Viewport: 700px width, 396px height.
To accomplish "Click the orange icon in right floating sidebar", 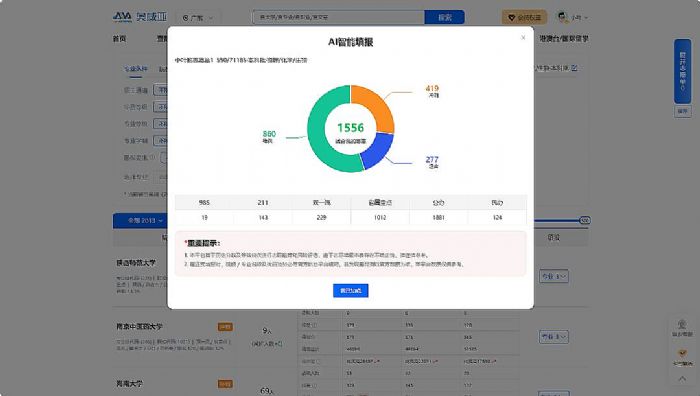I will [x=682, y=353].
